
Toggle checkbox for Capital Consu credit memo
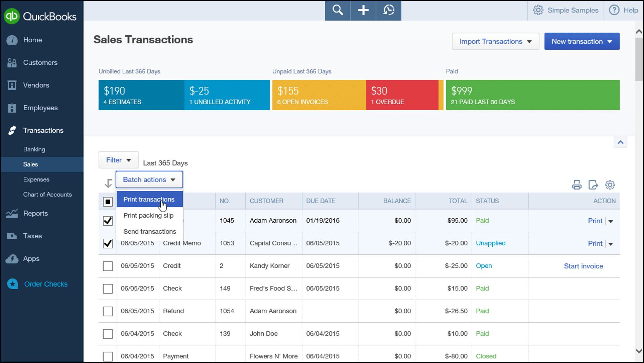(x=107, y=243)
